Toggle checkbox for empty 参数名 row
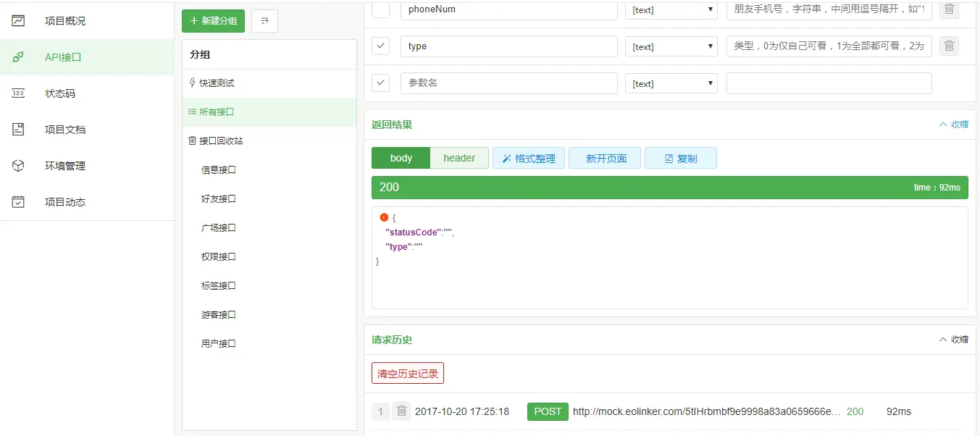Screen dimensions: 980x436 (x=380, y=83)
